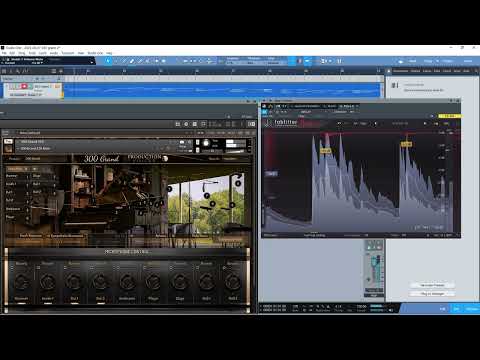
Task: Open FabFilter True Peak Limiting option
Action: [x=314, y=235]
